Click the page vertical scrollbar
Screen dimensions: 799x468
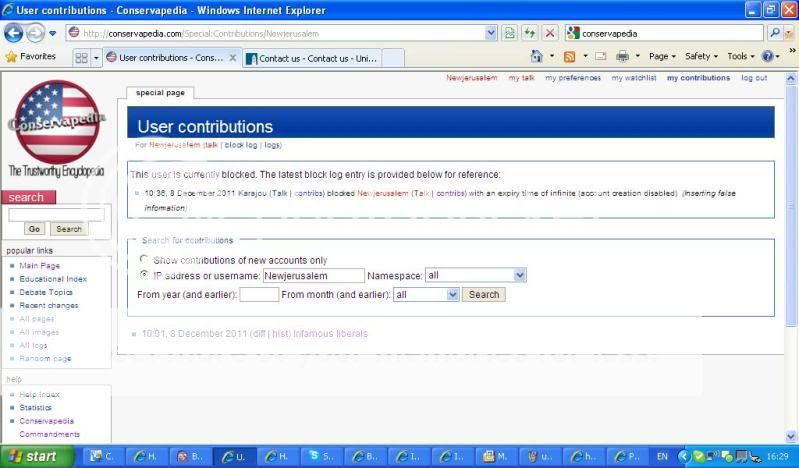point(791,204)
